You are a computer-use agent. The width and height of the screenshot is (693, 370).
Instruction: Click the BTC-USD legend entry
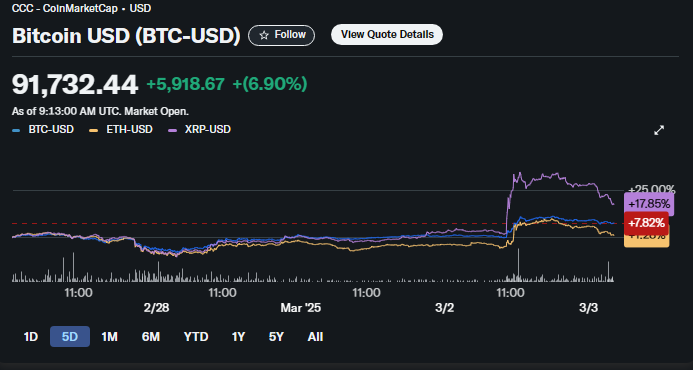pyautogui.click(x=43, y=130)
